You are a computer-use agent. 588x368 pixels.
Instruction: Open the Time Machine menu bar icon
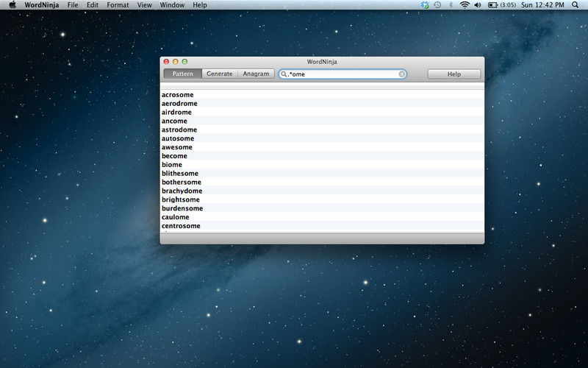pyautogui.click(x=437, y=5)
